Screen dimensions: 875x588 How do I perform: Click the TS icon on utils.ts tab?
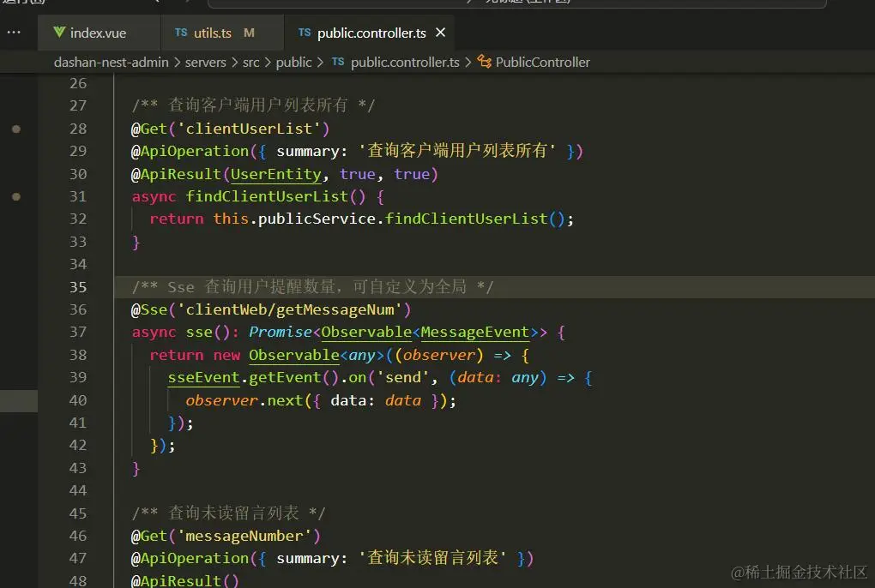[181, 33]
